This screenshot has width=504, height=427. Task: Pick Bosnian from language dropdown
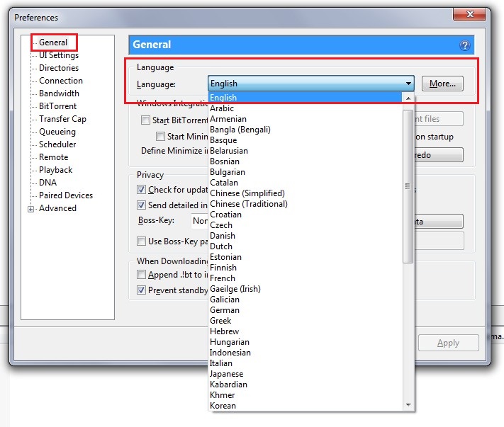coord(306,161)
